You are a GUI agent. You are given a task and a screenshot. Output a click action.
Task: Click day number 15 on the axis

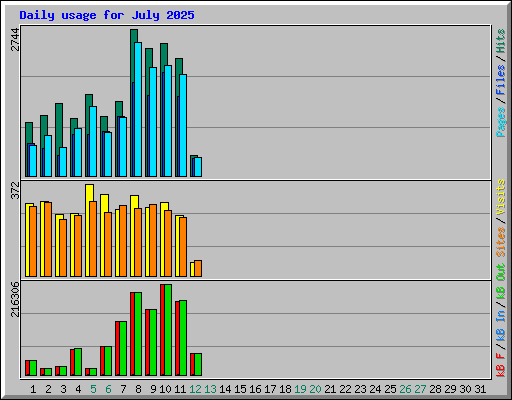pos(240,389)
